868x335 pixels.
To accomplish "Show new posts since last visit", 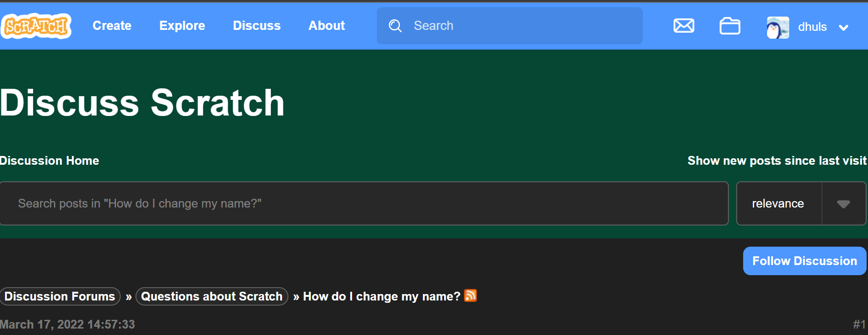I will point(777,160).
